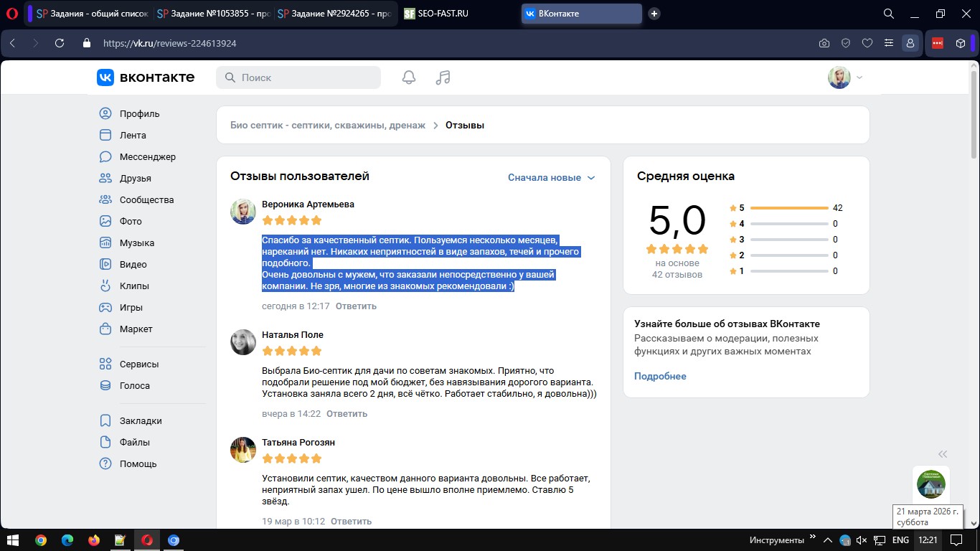
Task: Click Наталья Поле's avatar photo
Action: coord(243,342)
